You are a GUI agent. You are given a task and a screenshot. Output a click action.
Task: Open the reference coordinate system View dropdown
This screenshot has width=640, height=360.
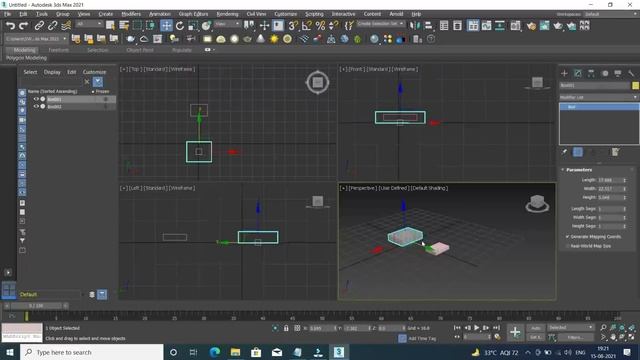point(227,24)
